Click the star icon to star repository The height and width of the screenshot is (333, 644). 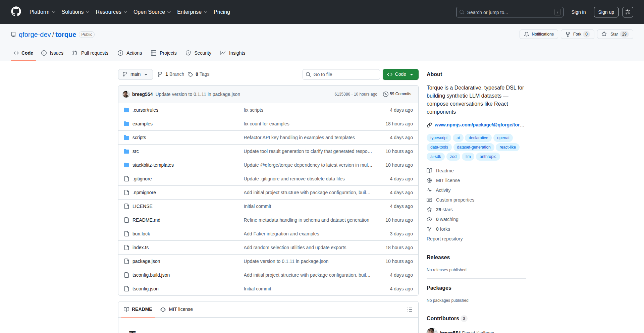604,34
